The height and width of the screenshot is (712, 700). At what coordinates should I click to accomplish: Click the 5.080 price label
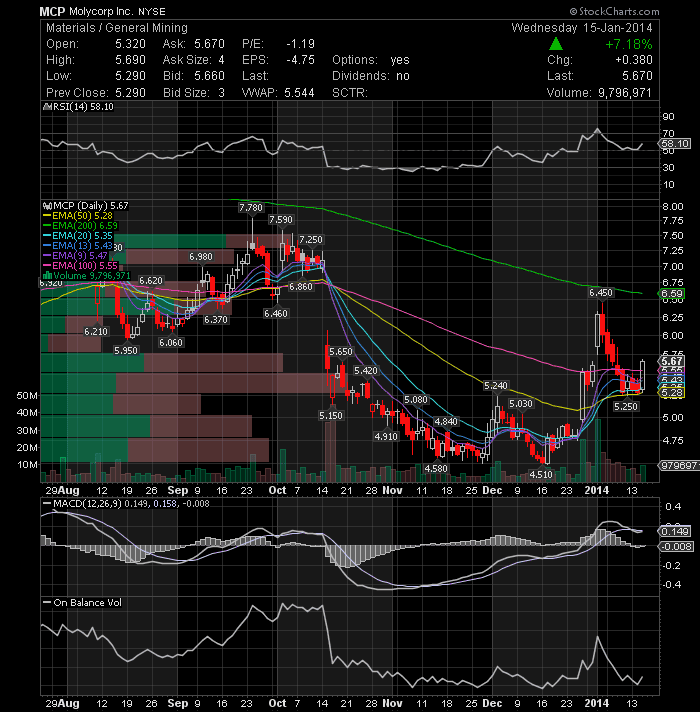pos(416,400)
